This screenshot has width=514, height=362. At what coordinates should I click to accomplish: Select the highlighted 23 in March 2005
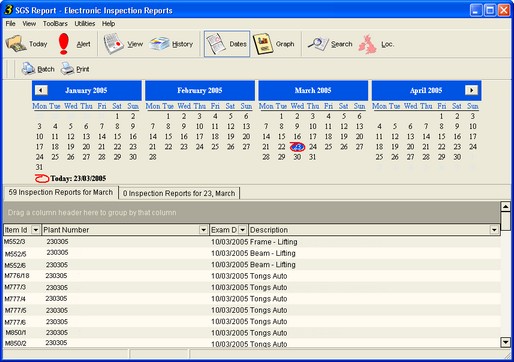pyautogui.click(x=297, y=147)
